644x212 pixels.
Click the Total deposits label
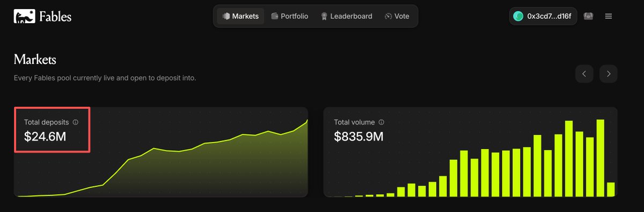tap(46, 122)
